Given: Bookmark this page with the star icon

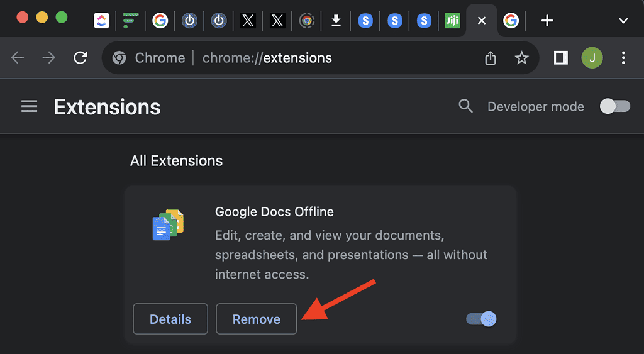Looking at the screenshot, I should pyautogui.click(x=521, y=58).
